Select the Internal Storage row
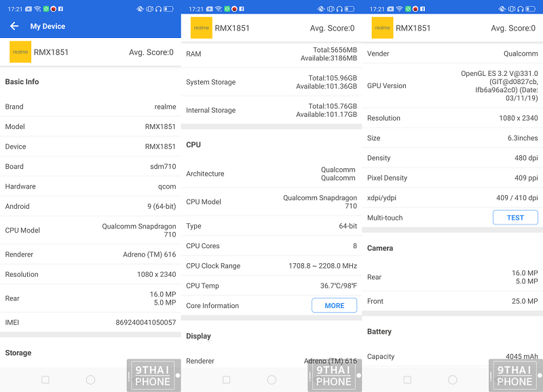 point(271,111)
